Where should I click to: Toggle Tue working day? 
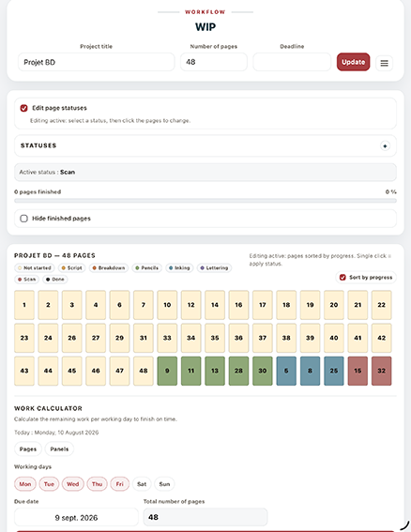49,484
